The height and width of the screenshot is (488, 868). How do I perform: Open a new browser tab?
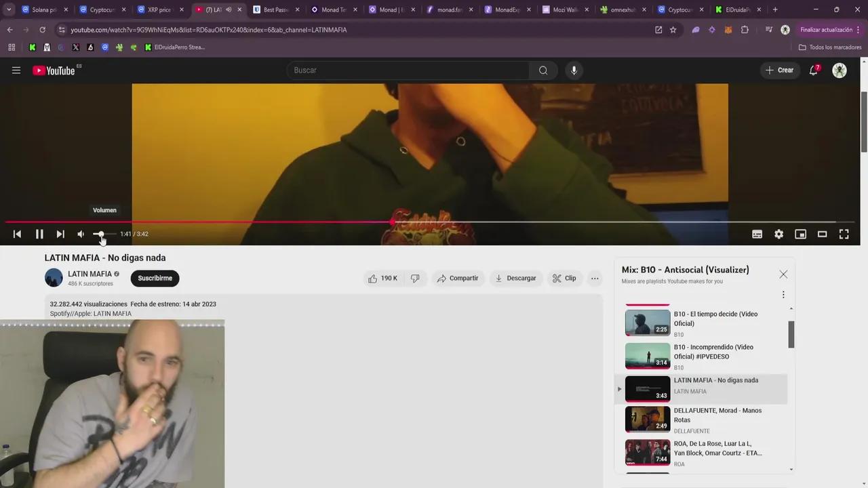(x=775, y=9)
